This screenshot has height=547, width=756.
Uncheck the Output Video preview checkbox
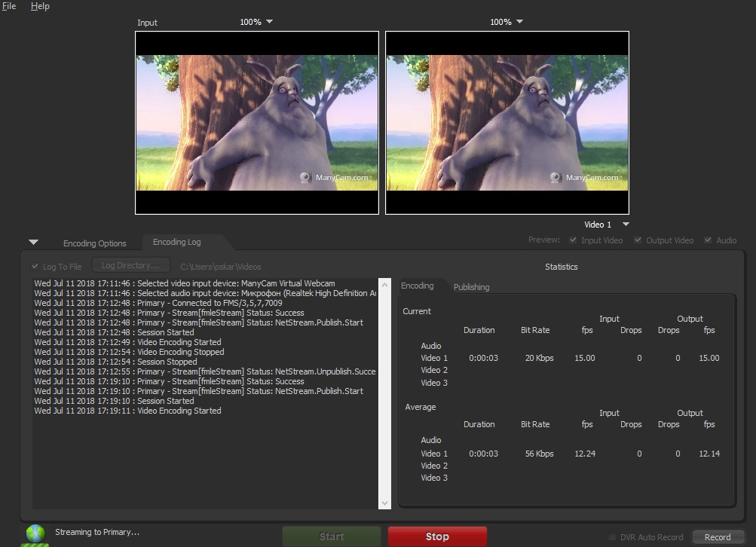click(638, 240)
